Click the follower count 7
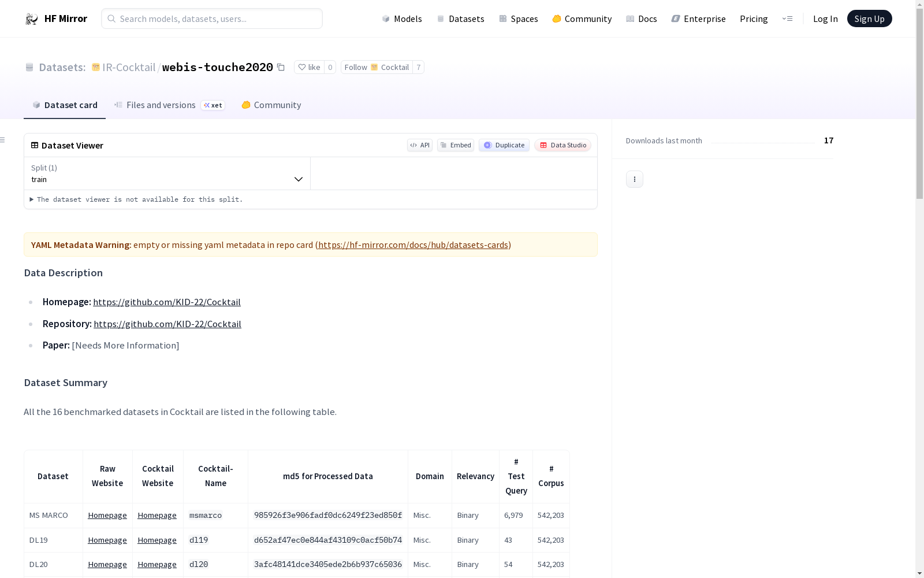Viewport: 924px width, 578px height. click(x=419, y=67)
